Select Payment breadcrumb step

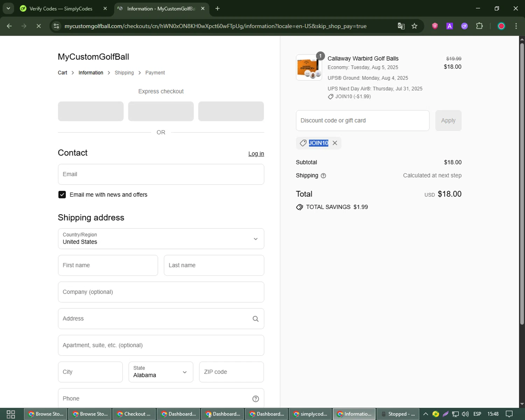pyautogui.click(x=155, y=73)
